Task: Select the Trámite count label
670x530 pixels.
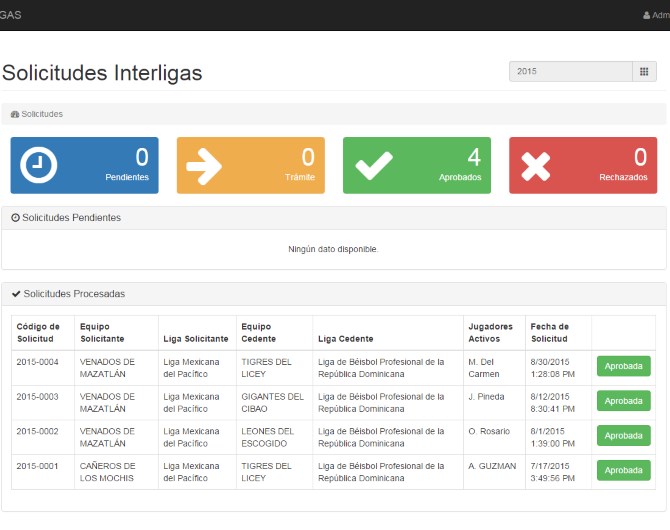Action: coord(300,177)
